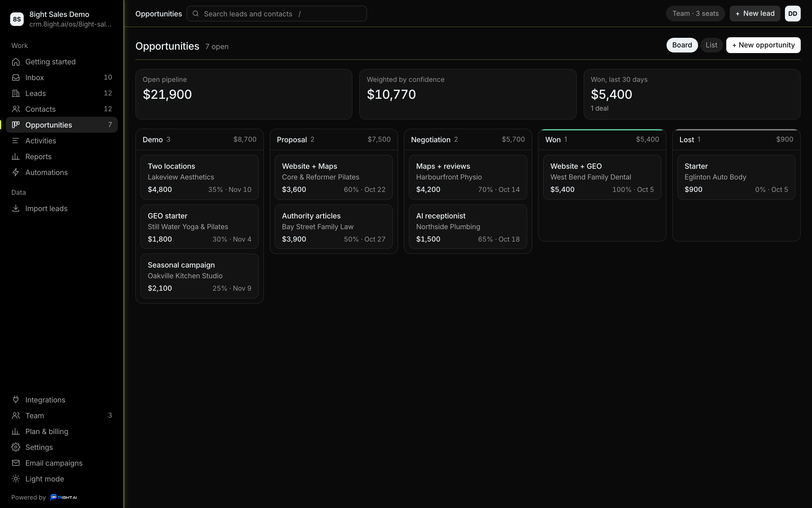Click the Automations lightning bolt icon
Screen dimensions: 812x508
16,172
